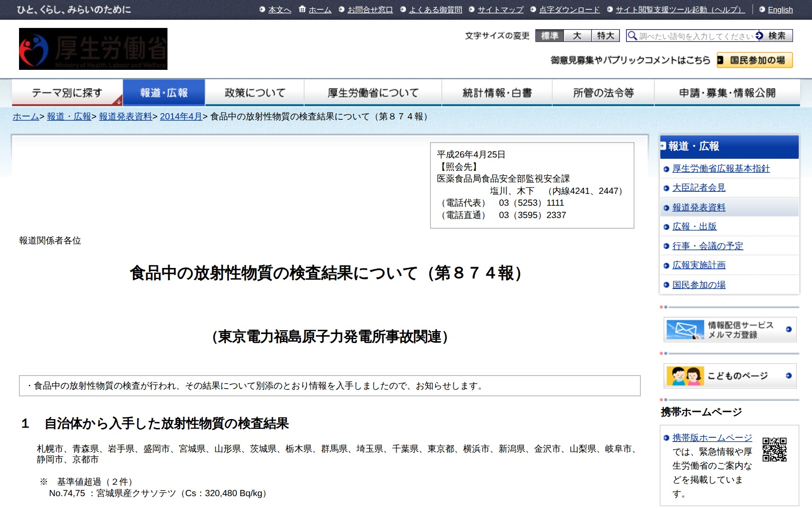Click the 国民参加の場 yellow button
Screen dimensions: 812x508
tap(754, 60)
